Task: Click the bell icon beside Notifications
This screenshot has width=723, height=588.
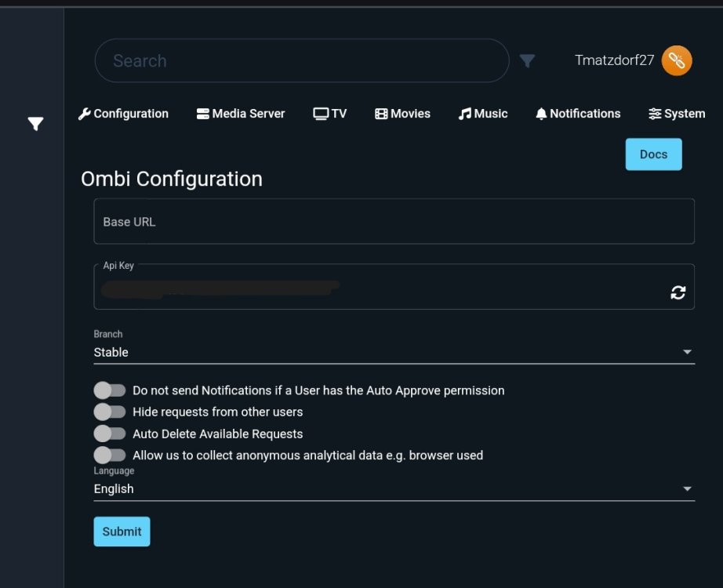Action: click(541, 114)
